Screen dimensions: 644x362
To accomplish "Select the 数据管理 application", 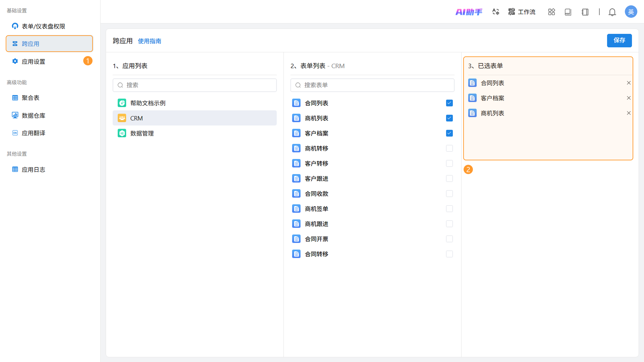I will [x=142, y=133].
